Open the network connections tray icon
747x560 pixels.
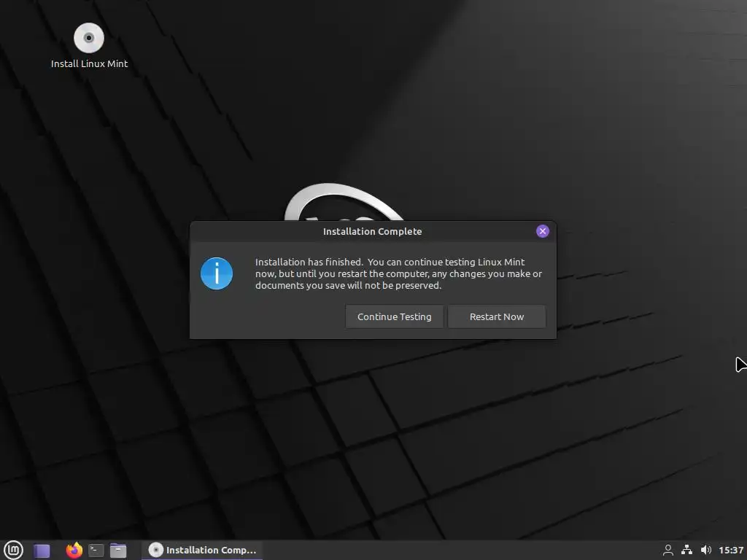coord(686,550)
